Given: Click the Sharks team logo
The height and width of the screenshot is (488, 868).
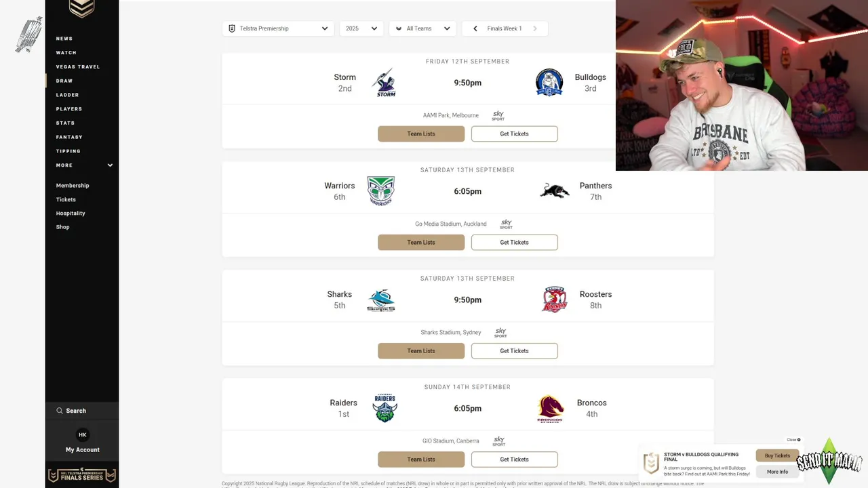Looking at the screenshot, I should (380, 300).
